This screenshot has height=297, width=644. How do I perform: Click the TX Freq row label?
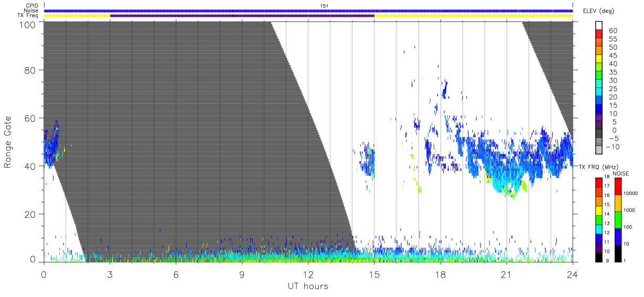click(28, 16)
